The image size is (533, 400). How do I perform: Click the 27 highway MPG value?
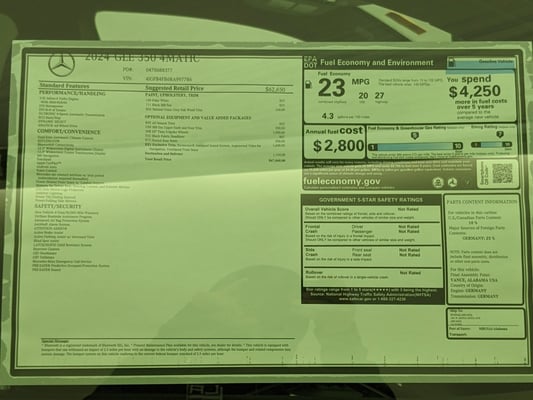pyautogui.click(x=379, y=96)
